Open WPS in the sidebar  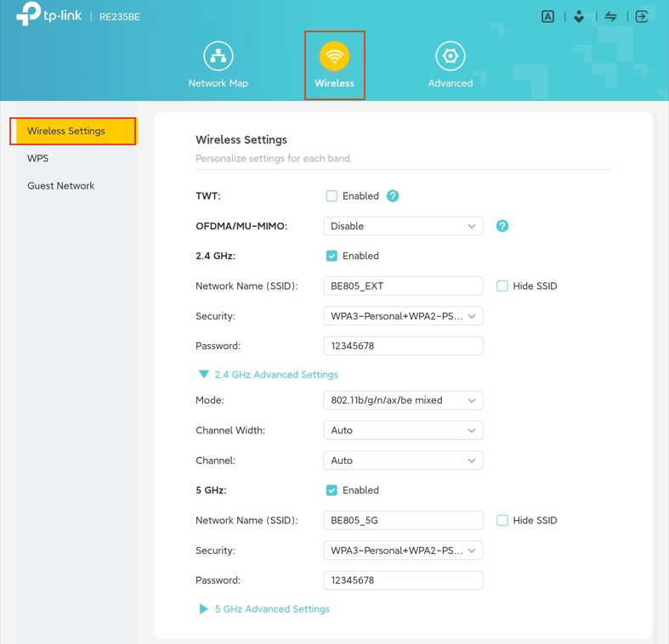tap(38, 158)
